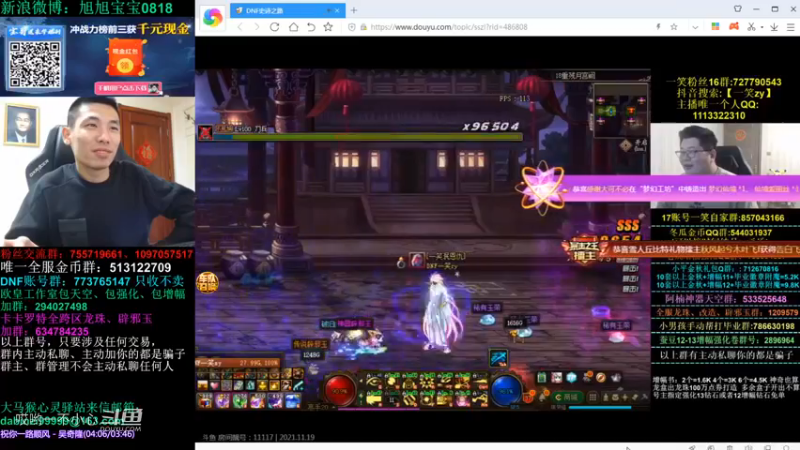Screen dimensions: 800x450
Task: Open a new tab with plus button
Action: point(354,10)
